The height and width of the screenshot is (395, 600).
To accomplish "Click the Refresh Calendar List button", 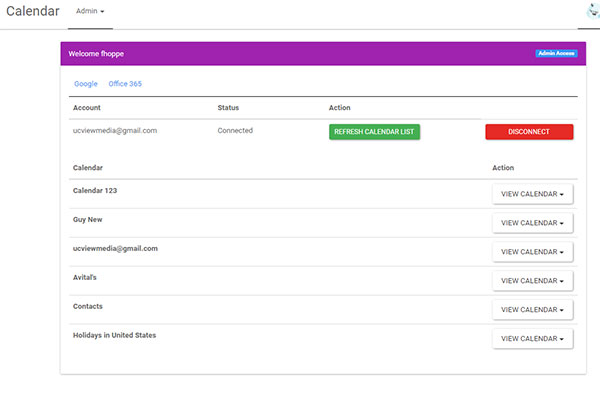I will coord(374,132).
